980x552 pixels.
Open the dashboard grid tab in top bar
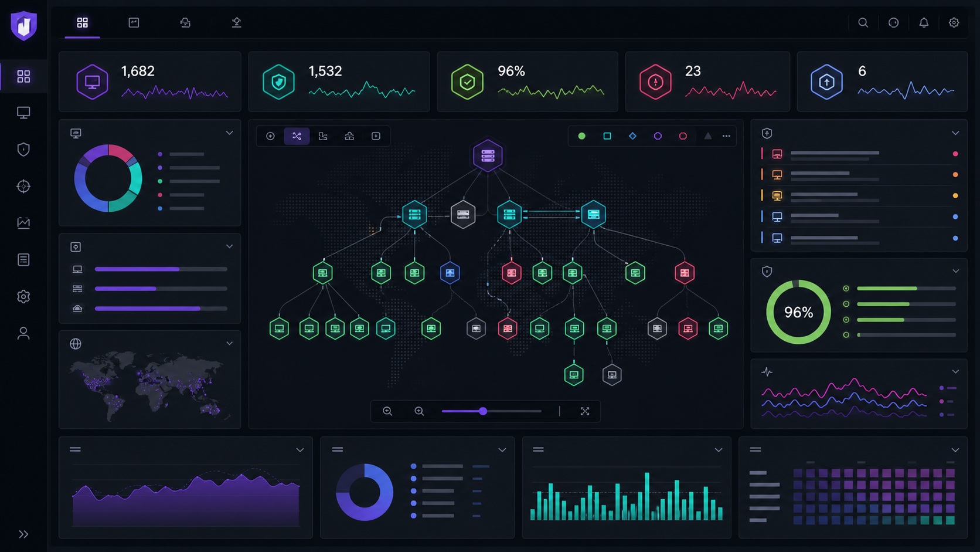point(82,22)
